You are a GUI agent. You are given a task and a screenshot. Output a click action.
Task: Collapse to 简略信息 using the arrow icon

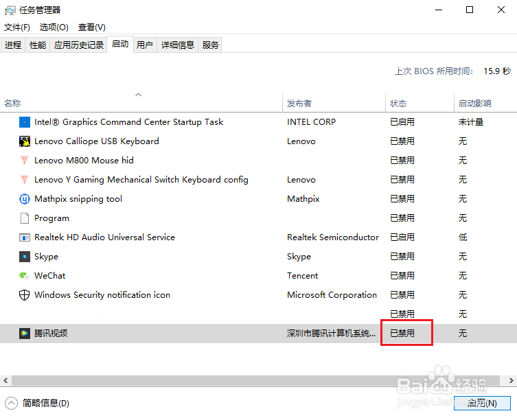pos(11,404)
